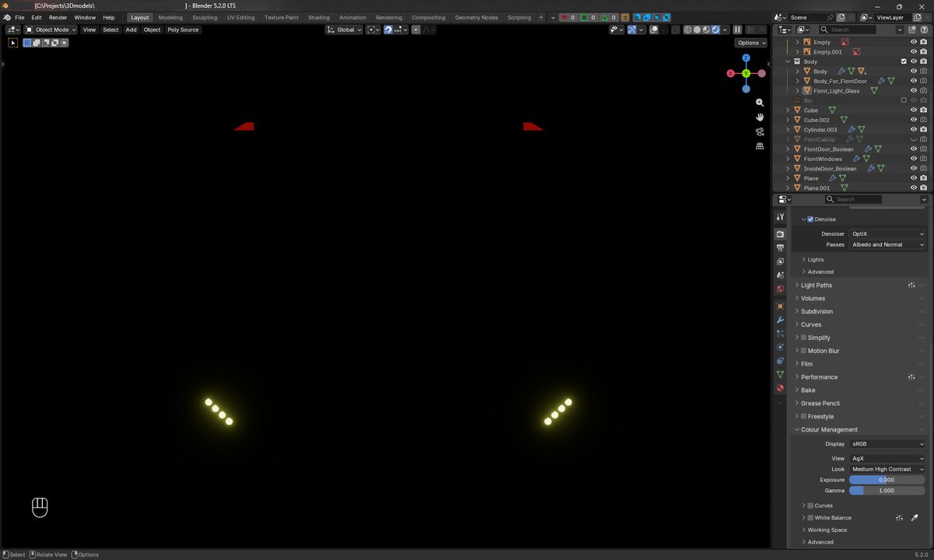Screen dimensions: 934x560
Task: Click the outliner search field
Action: point(848,30)
